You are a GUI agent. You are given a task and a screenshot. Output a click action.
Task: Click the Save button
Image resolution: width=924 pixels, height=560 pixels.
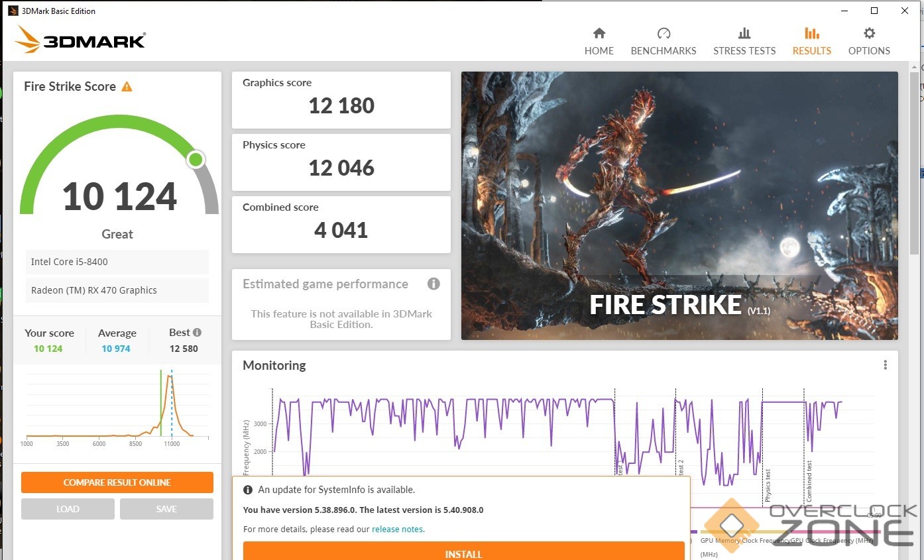coord(166,509)
